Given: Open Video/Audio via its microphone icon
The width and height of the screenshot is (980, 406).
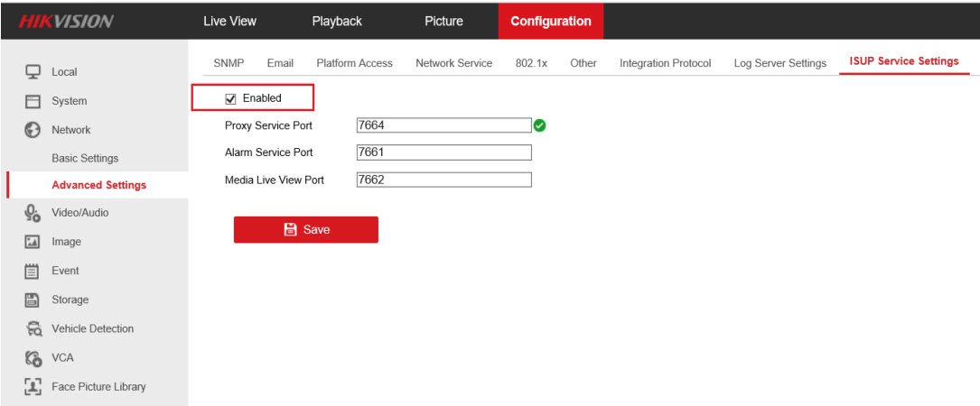Looking at the screenshot, I should point(33,213).
